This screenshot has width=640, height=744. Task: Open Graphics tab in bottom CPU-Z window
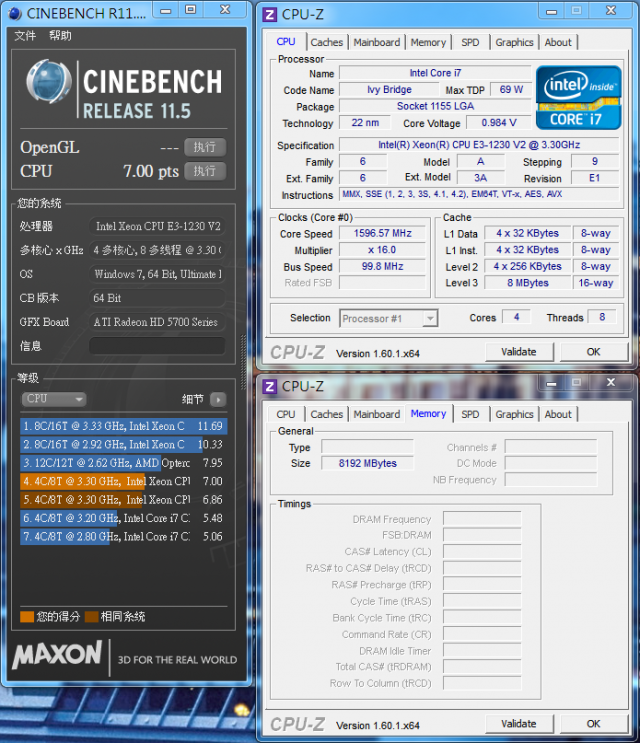514,414
